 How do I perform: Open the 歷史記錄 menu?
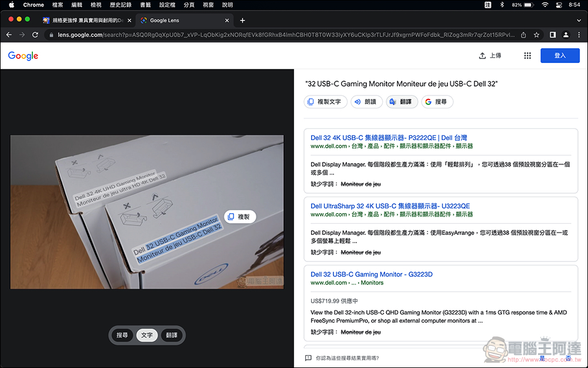[121, 5]
